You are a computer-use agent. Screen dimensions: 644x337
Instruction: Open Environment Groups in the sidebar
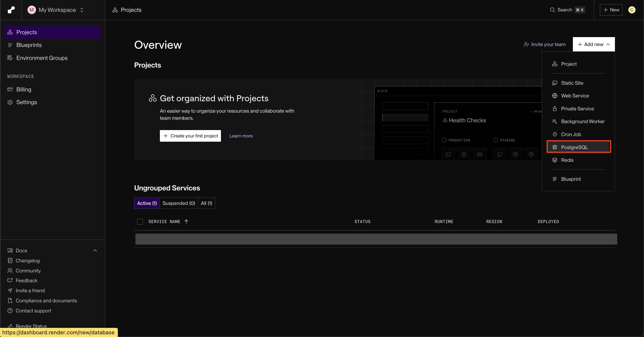coord(42,58)
